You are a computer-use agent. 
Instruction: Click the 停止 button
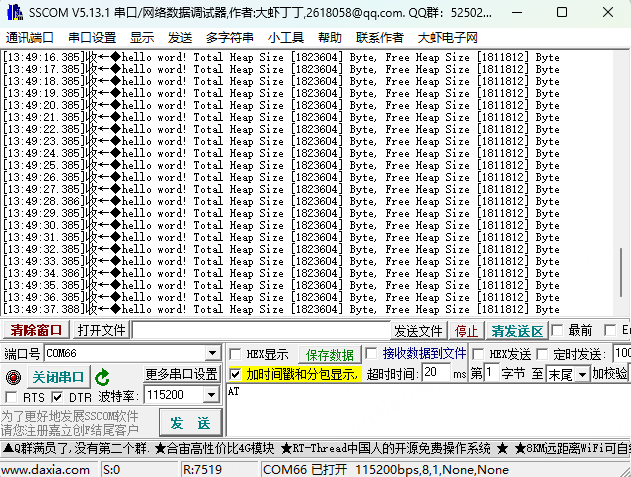[466, 331]
